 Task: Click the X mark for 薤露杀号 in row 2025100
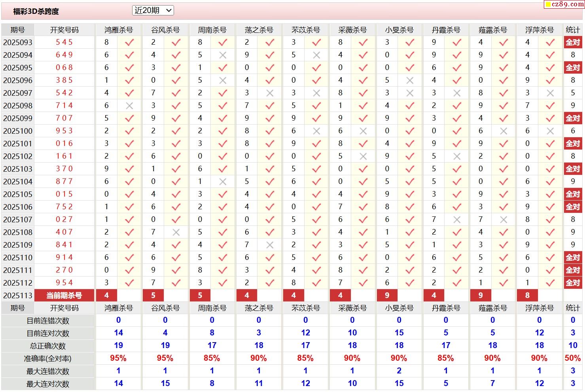pos(504,131)
